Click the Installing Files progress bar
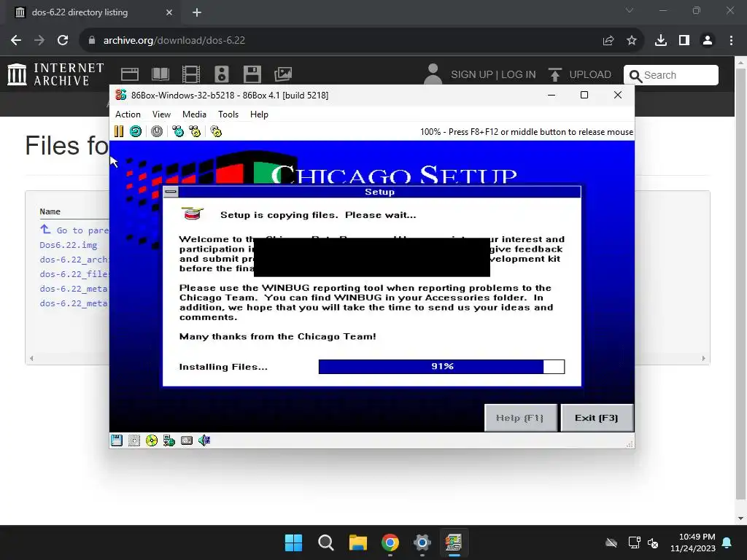 pos(441,367)
